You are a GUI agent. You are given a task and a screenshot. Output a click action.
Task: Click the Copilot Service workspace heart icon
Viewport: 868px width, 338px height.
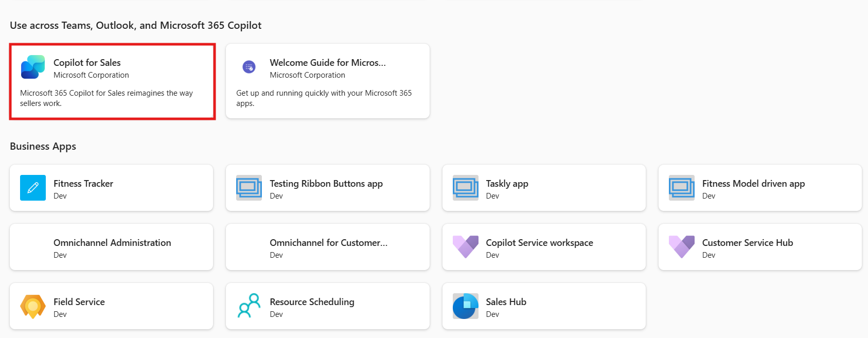465,247
